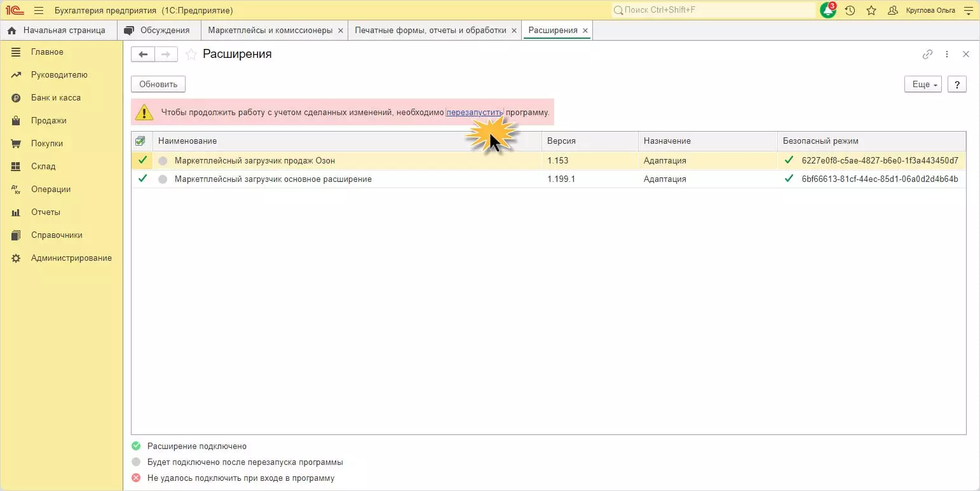Open favorites star in the top bar

[871, 10]
